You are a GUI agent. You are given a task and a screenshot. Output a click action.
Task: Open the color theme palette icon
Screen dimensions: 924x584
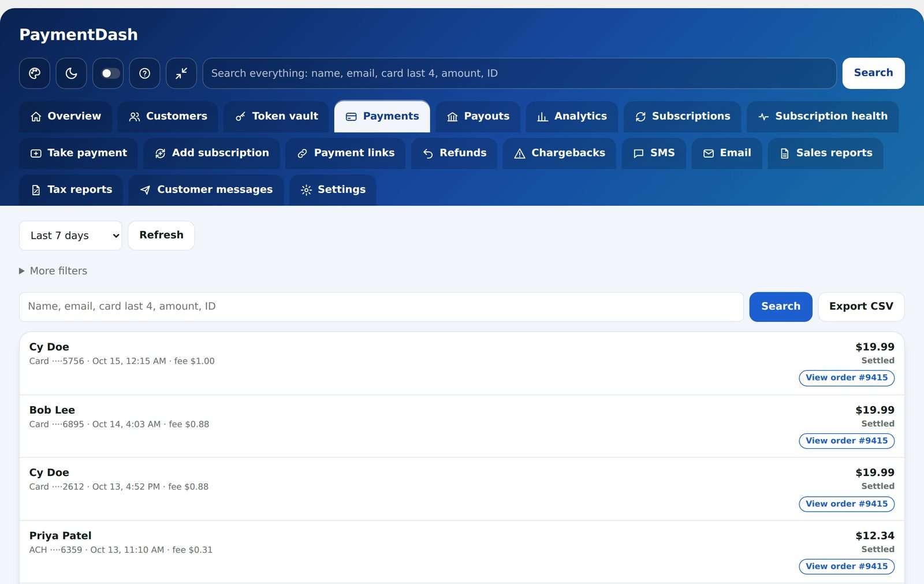click(x=35, y=73)
